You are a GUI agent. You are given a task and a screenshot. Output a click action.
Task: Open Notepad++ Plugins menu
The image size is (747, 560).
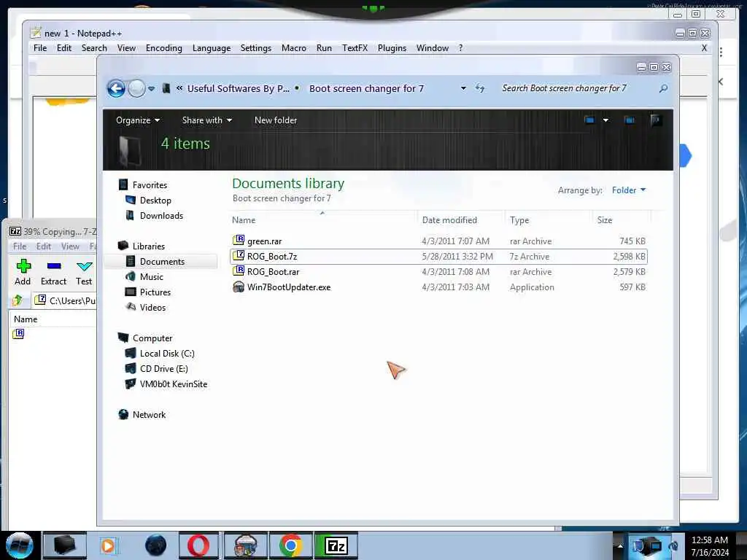(x=392, y=48)
